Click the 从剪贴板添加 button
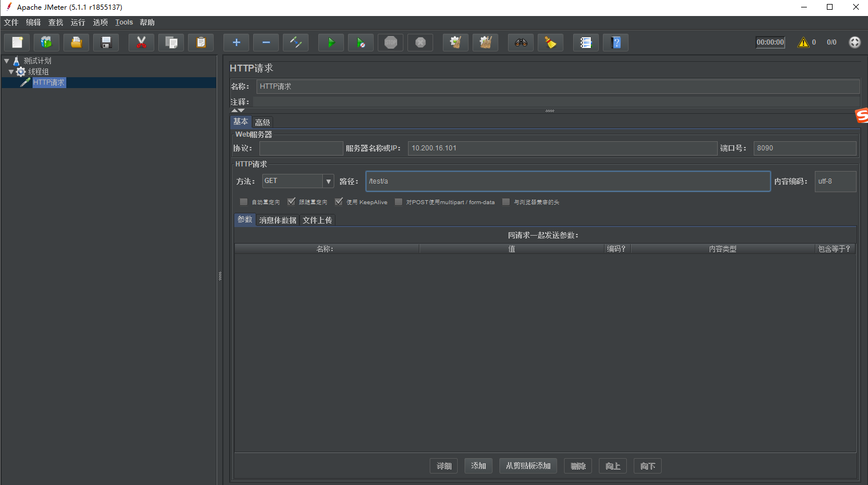Viewport: 868px width, 485px height. 528,466
